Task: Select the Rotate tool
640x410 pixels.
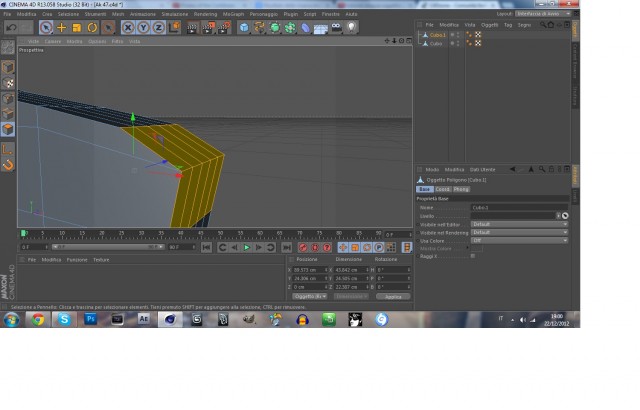Action: click(x=92, y=27)
